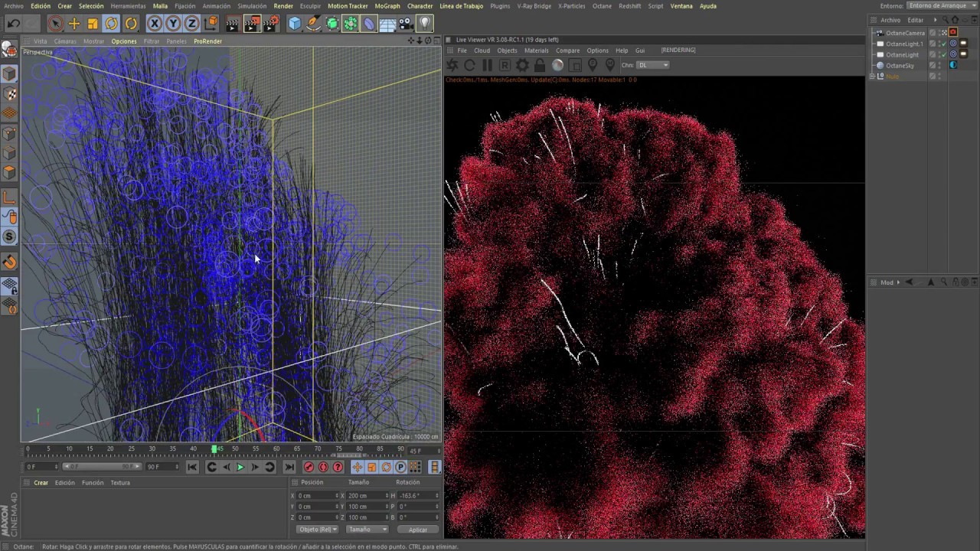The height and width of the screenshot is (551, 980).
Task: Toggle the coordinate system icon
Action: 211,24
